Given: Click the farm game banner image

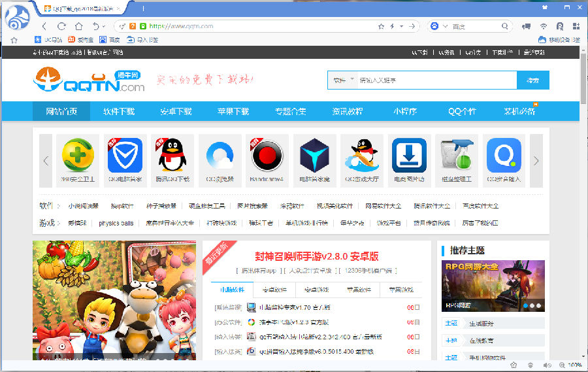Looking at the screenshot, I should click(x=114, y=300).
